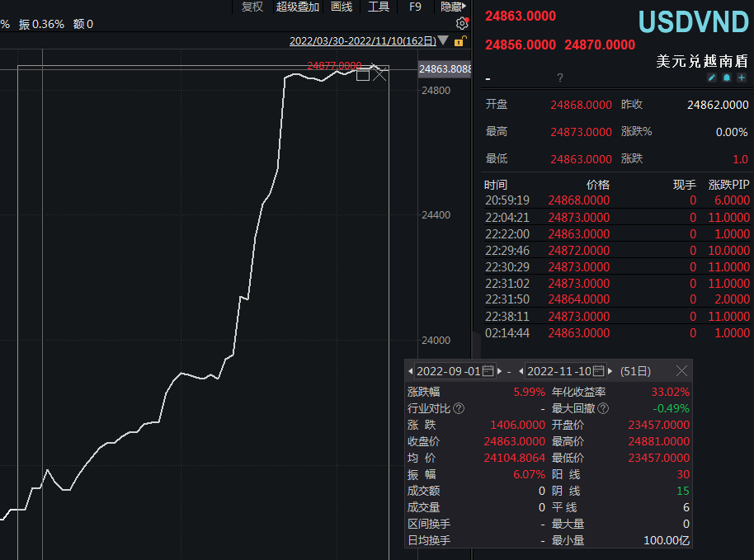Click the help icon beside 行业对比

tap(459, 408)
